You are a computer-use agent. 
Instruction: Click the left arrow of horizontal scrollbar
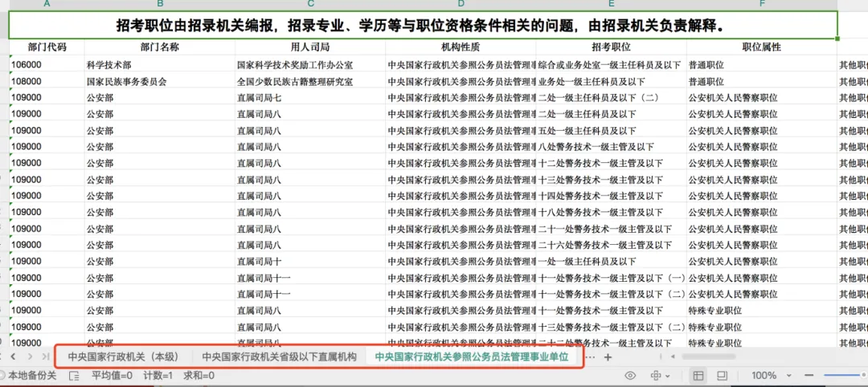(673, 356)
